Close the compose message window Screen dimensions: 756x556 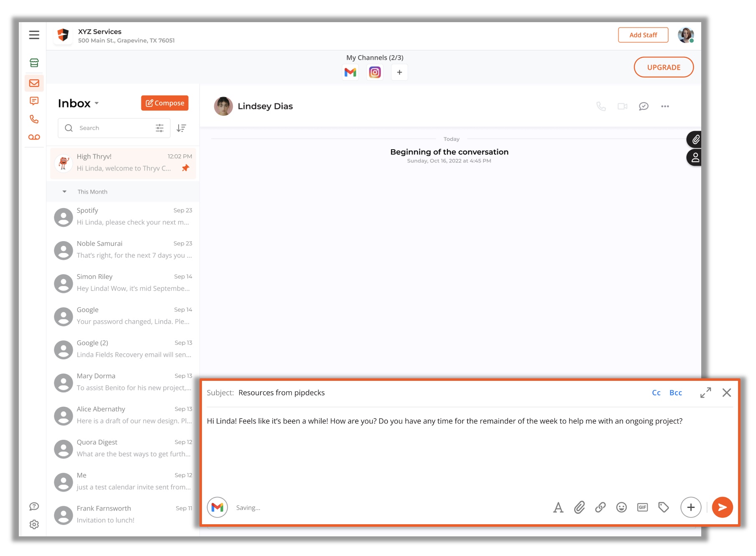[727, 393]
